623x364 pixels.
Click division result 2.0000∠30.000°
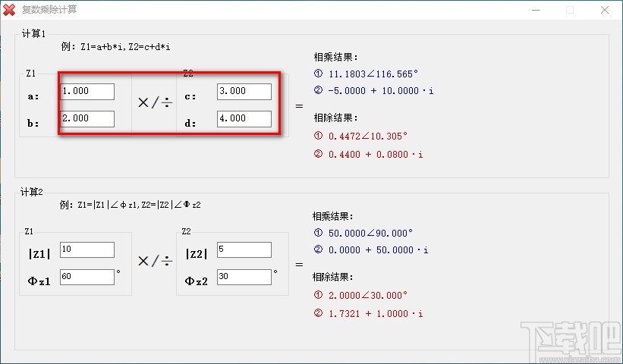[x=368, y=296]
